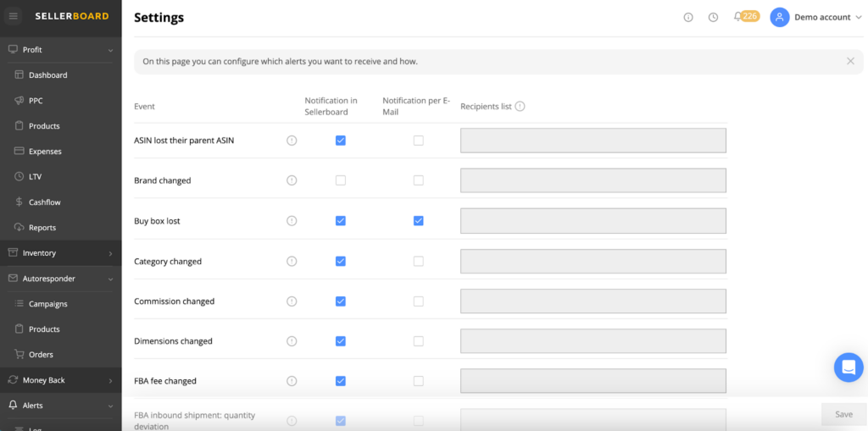Dismiss the alerts info banner
This screenshot has height=431, width=868.
coord(850,62)
